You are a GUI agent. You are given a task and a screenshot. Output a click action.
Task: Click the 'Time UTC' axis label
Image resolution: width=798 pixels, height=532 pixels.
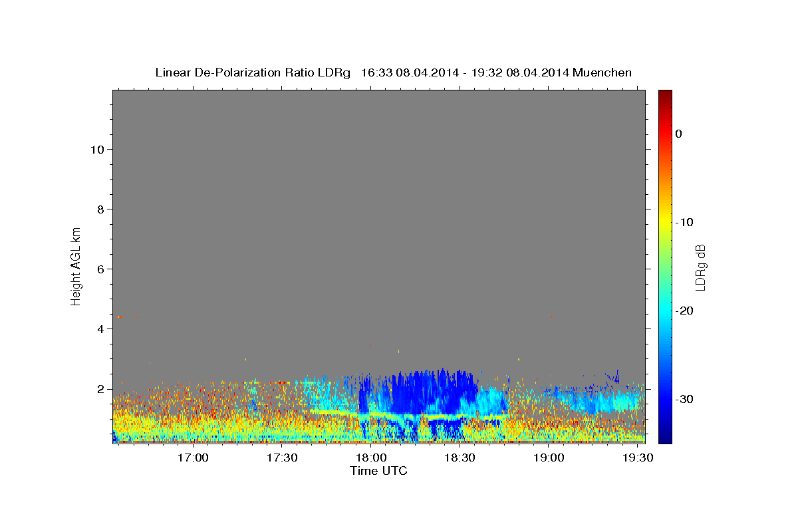coord(378,471)
